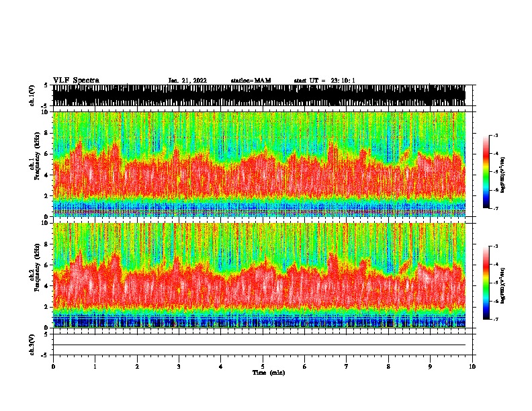
Task: Click time axis tick label '9'
Action: tap(430, 367)
